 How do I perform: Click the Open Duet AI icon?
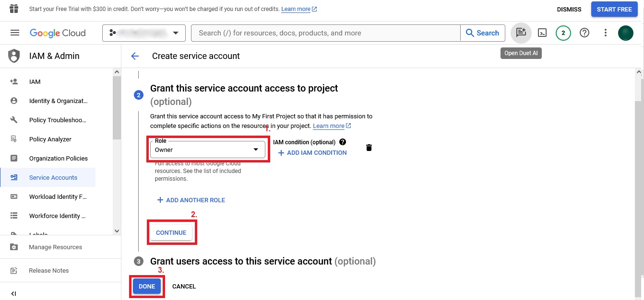(x=521, y=33)
